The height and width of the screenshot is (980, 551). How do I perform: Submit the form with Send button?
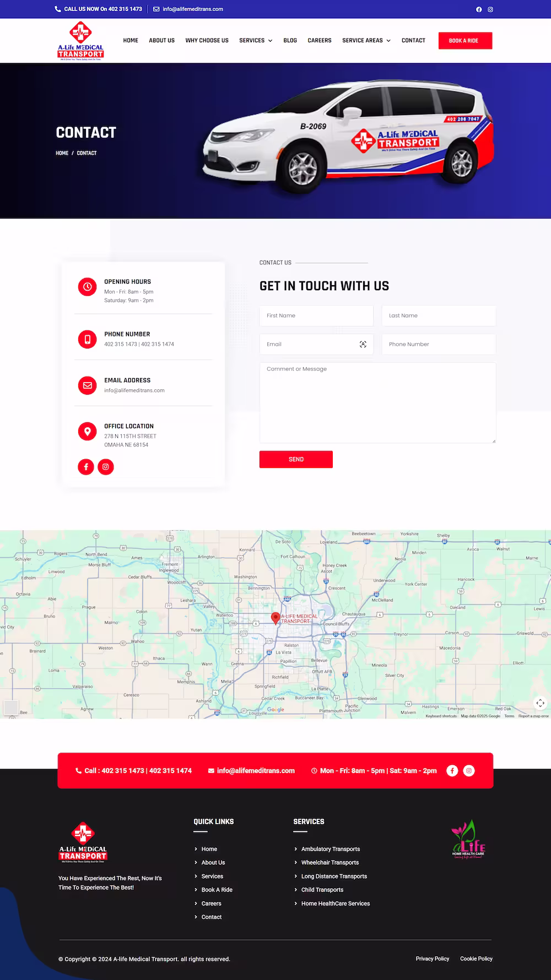pyautogui.click(x=296, y=459)
